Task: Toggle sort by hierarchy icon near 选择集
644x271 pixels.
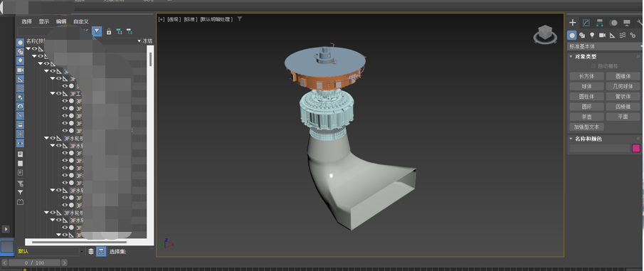Action: (101, 252)
